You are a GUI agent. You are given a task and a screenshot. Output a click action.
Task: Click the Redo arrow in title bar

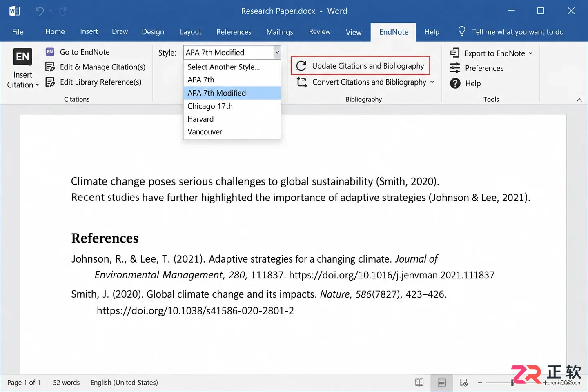point(62,11)
